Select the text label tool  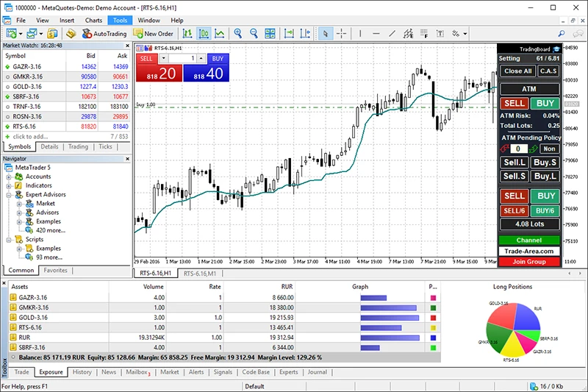[x=440, y=34]
